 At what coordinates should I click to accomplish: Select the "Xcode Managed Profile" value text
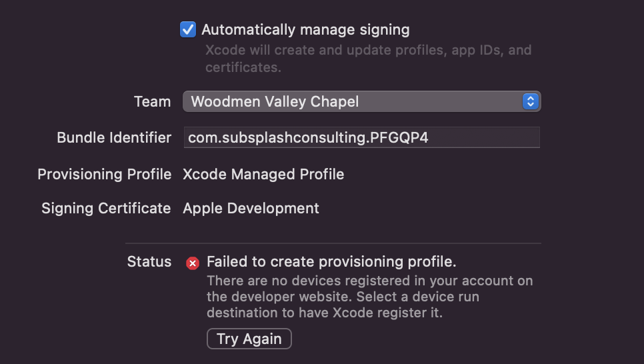pyautogui.click(x=263, y=174)
